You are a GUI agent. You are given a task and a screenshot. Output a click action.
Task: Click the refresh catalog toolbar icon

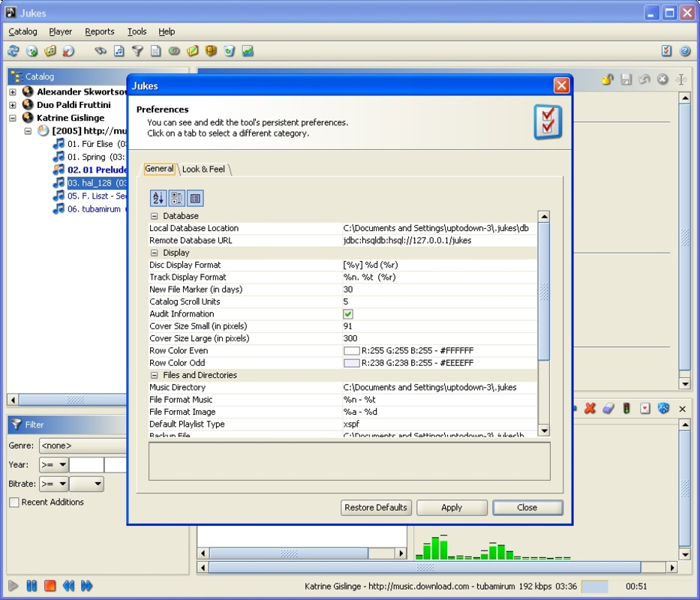click(x=14, y=51)
